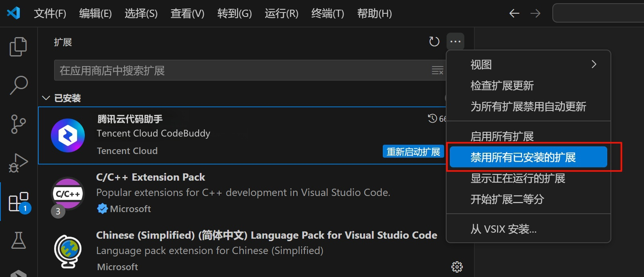
Task: Select the C/C++ Extension Pack entry
Action: (x=242, y=194)
